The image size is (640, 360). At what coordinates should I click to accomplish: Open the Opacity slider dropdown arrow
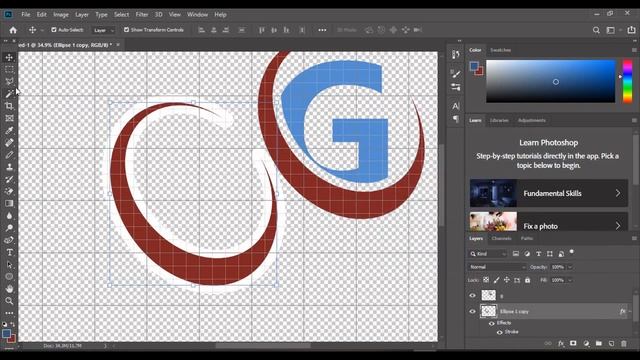[x=570, y=267]
